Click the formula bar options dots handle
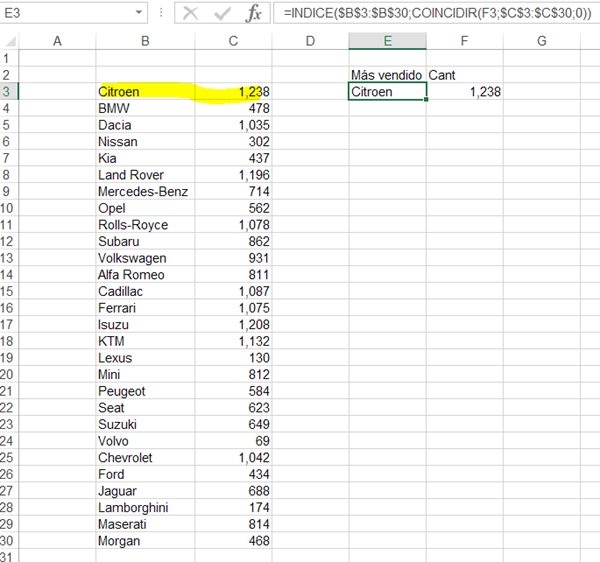 click(x=161, y=13)
